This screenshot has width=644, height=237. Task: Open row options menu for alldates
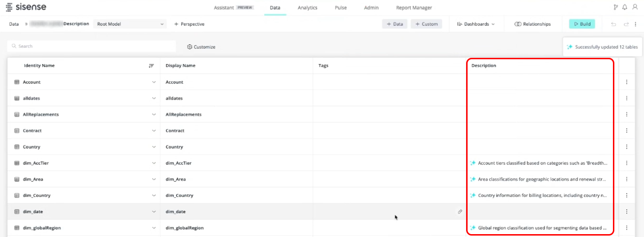point(627,98)
